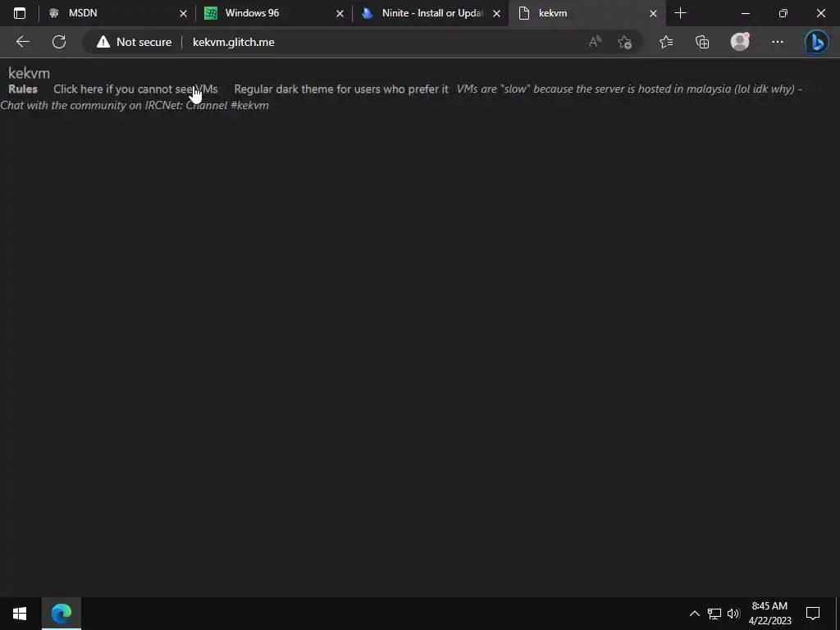Screen dimensions: 840x630
Task: Open the Rules link
Action: (x=23, y=89)
